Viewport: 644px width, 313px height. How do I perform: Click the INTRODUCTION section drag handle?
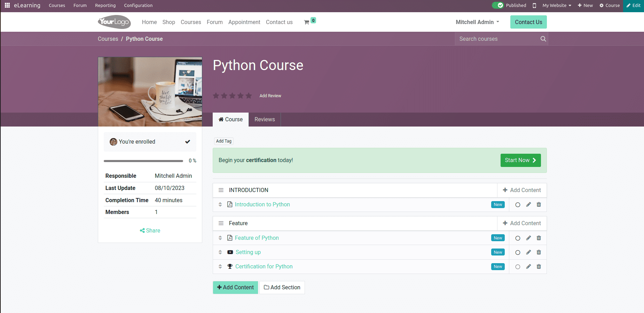point(221,190)
